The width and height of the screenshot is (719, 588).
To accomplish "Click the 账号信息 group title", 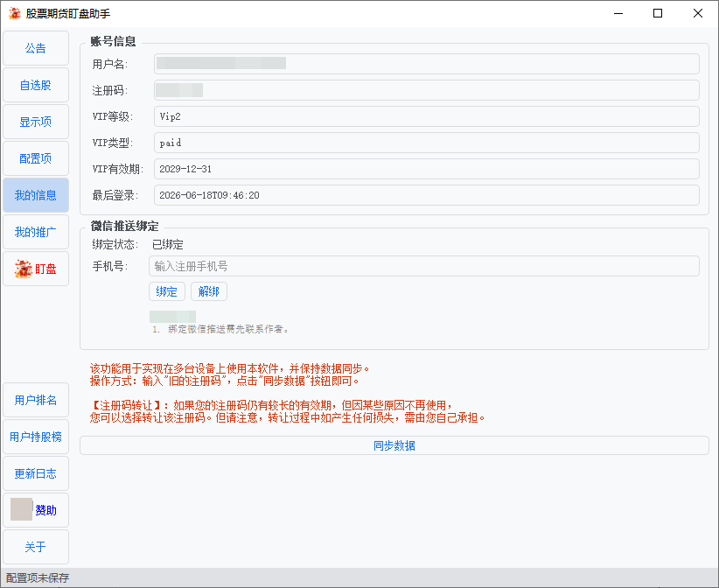I will pos(113,41).
